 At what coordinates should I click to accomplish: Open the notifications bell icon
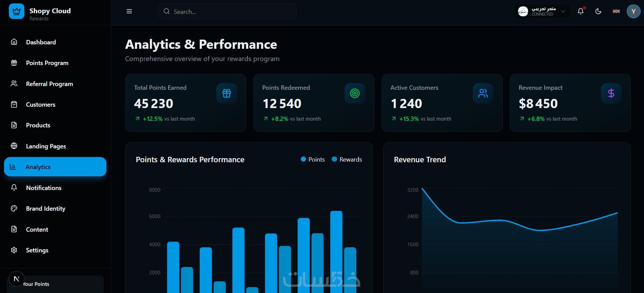click(581, 11)
